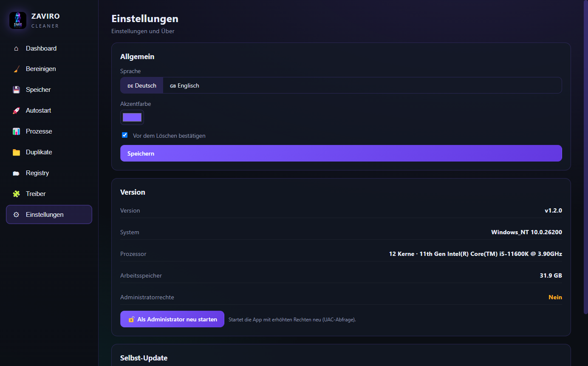
Task: Switch language to Englisch
Action: [184, 85]
